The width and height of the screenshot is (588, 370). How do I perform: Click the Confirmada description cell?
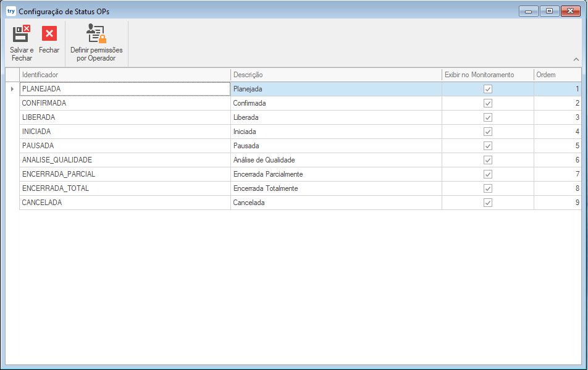[336, 103]
